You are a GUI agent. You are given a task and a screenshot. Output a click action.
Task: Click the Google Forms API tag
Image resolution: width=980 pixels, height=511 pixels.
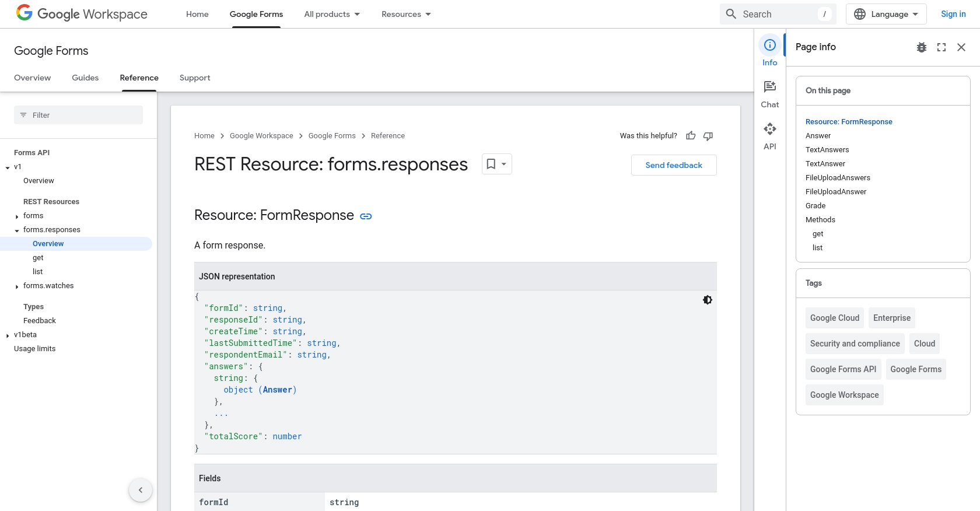[843, 369]
